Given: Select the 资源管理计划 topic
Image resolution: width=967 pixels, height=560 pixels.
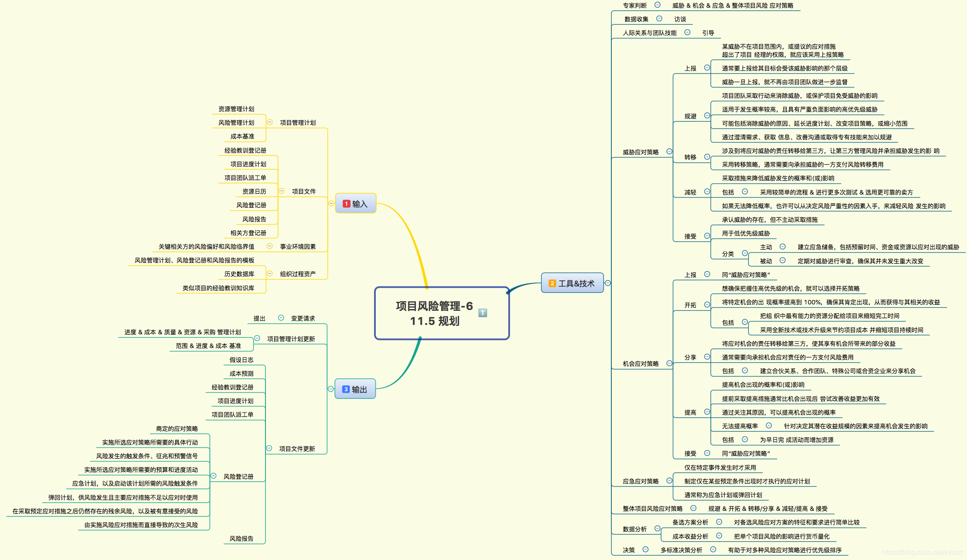Looking at the screenshot, I should [236, 109].
